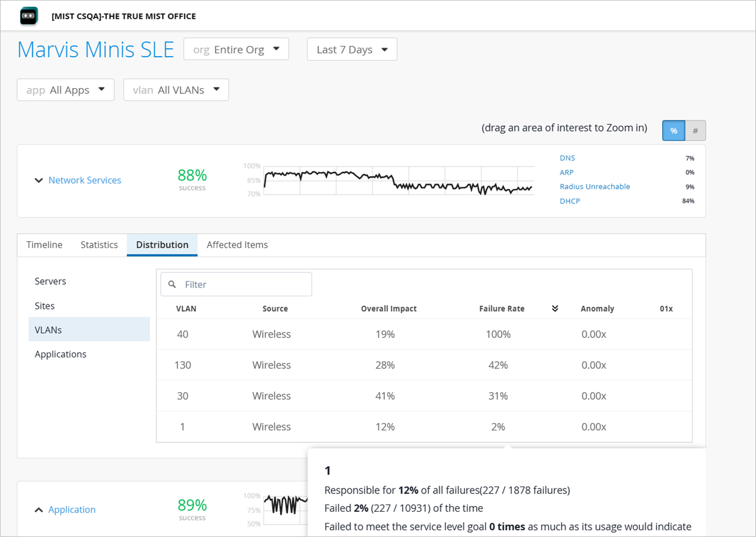Click the 84% DHCP percentage value
Image resolution: width=756 pixels, height=537 pixels.
688,201
